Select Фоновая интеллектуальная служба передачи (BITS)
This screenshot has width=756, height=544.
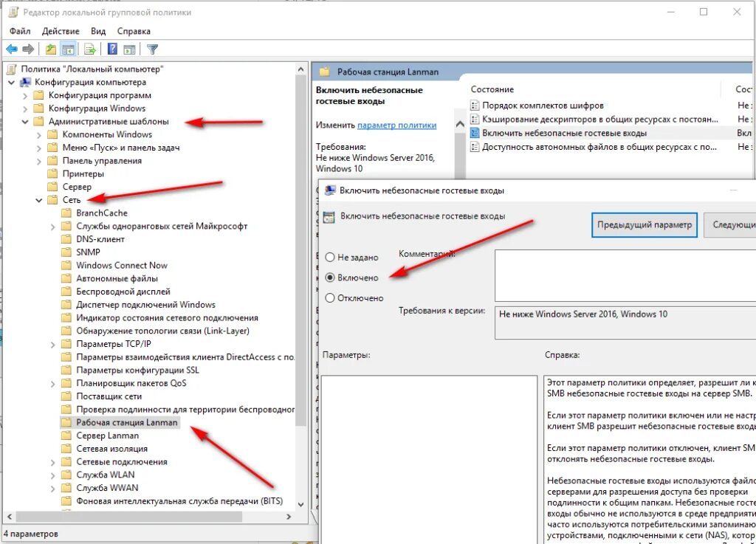click(x=179, y=501)
